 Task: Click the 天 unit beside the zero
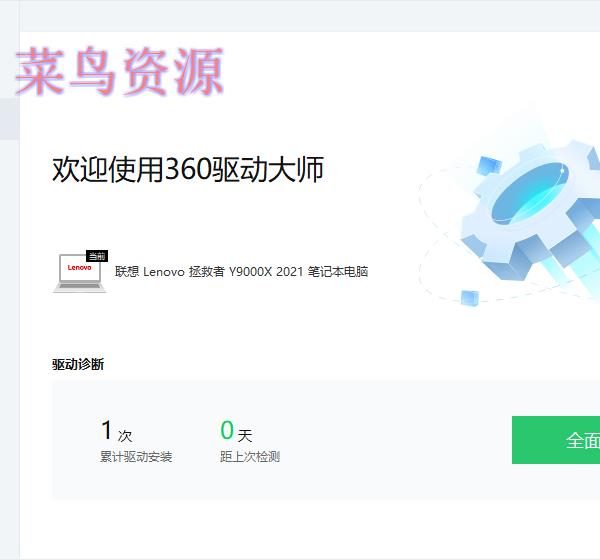point(245,436)
